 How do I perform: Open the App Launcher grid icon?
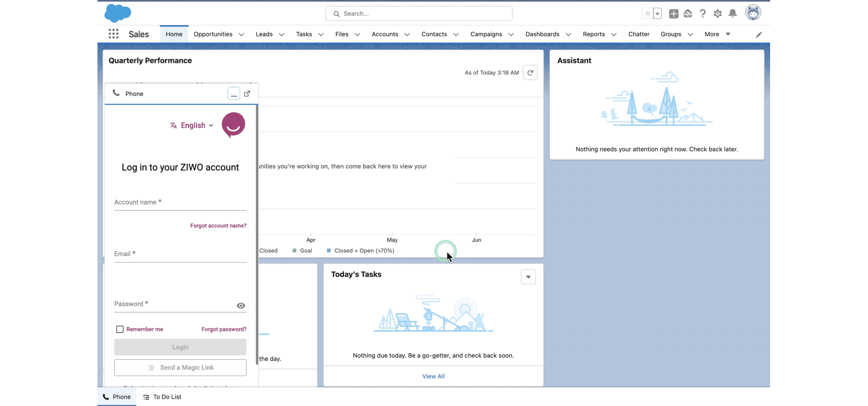tap(114, 34)
